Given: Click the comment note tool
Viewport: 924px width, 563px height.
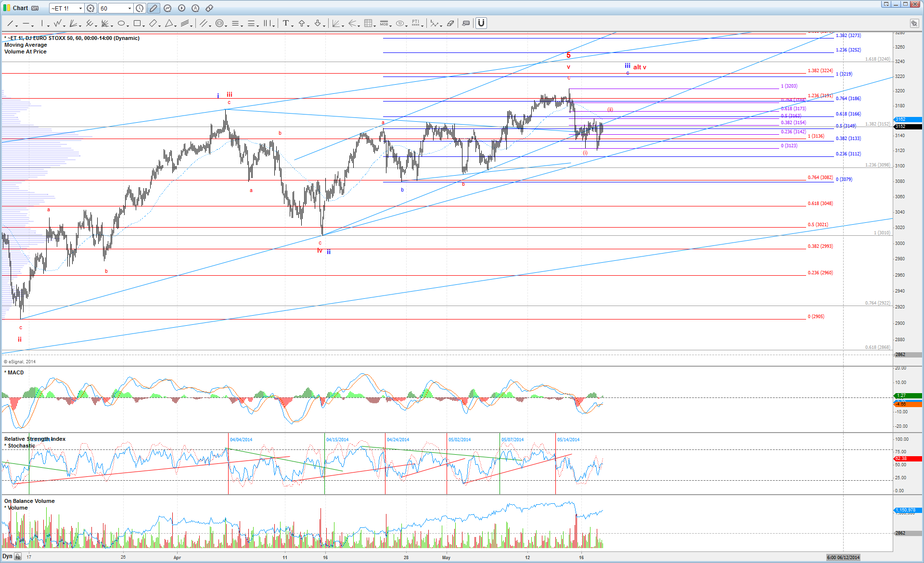Looking at the screenshot, I should click(466, 23).
